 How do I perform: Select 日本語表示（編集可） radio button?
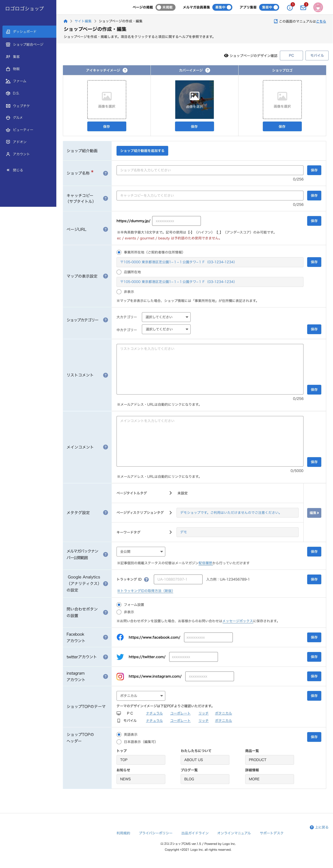119,742
